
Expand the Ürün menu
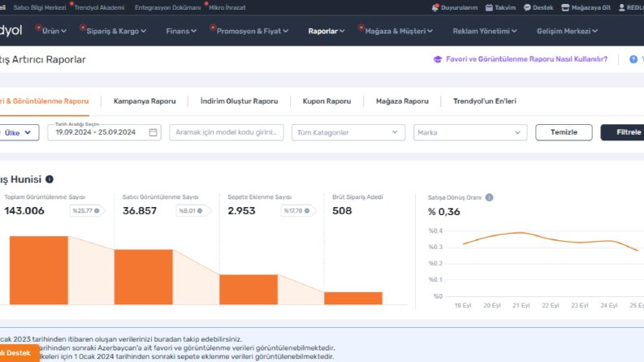54,31
